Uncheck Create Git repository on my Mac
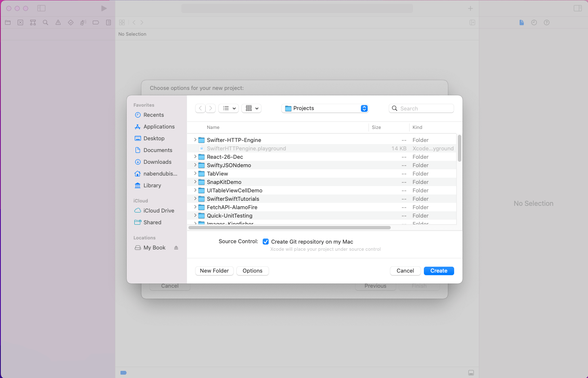The height and width of the screenshot is (378, 588). click(x=266, y=241)
